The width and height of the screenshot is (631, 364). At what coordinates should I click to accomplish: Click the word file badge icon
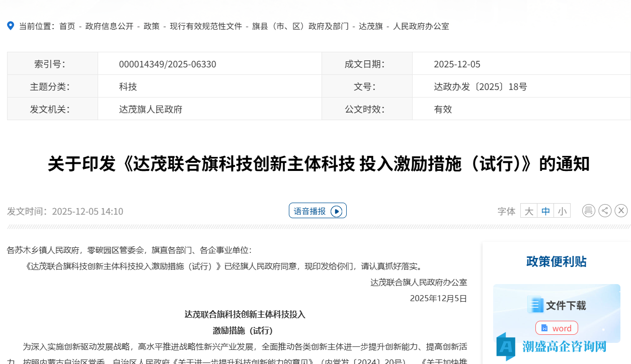point(544,328)
